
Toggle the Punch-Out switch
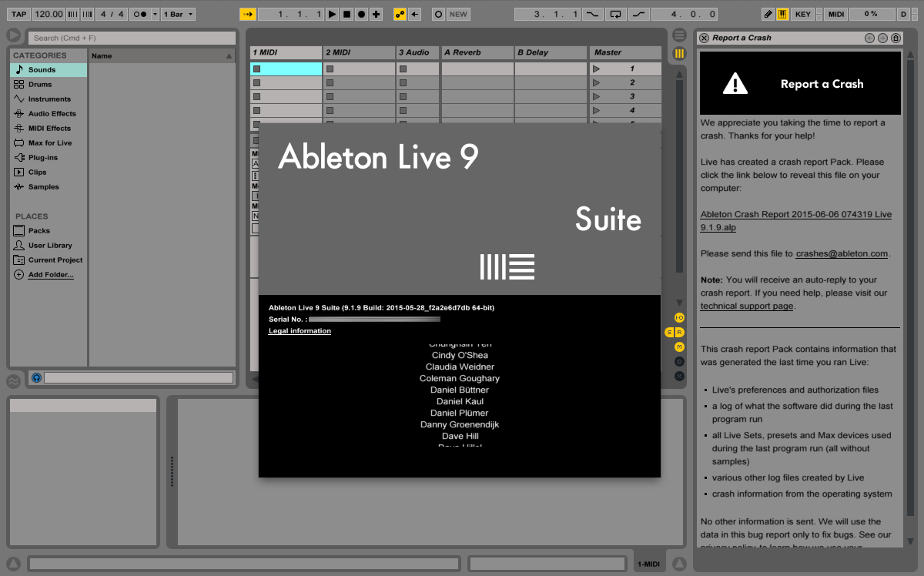click(x=639, y=14)
